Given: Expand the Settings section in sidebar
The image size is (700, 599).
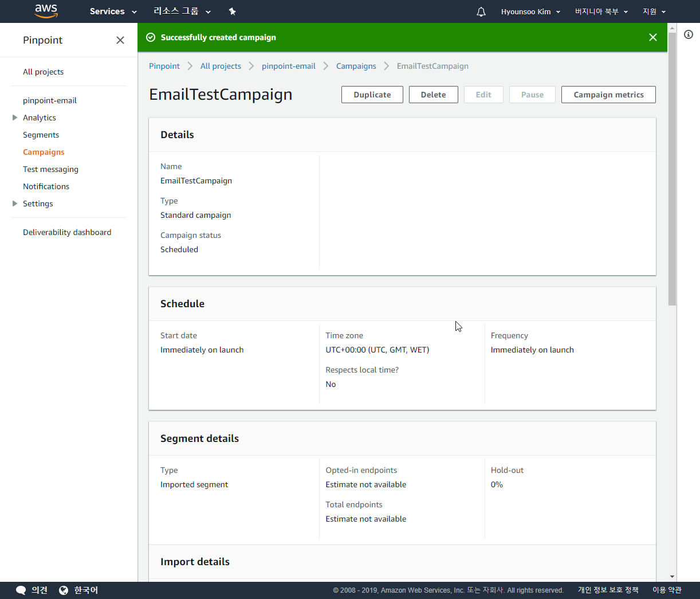Looking at the screenshot, I should tap(15, 203).
